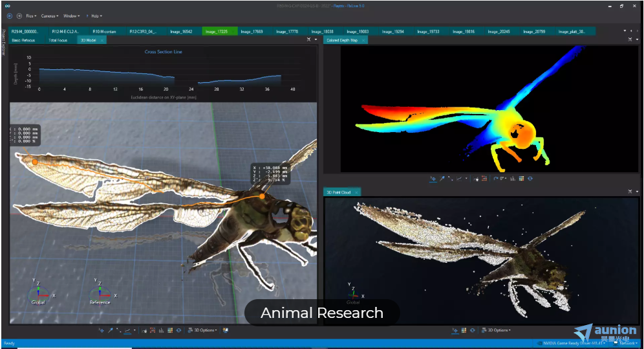The image size is (644, 349).
Task: Select the pointer tool in 3D Model toolbar
Action: [x=101, y=330]
